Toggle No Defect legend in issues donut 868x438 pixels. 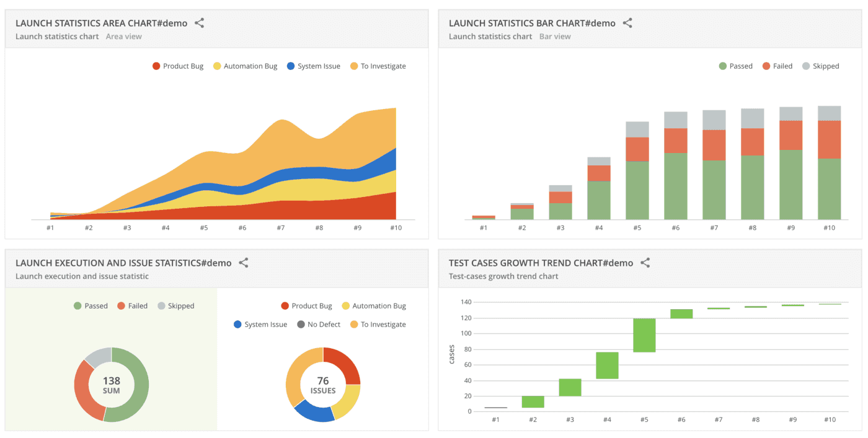click(319, 325)
